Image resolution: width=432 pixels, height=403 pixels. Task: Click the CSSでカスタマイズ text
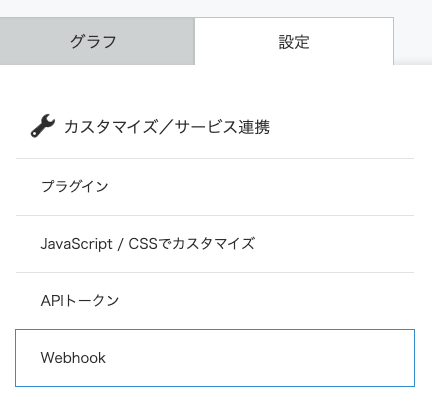tap(192, 244)
